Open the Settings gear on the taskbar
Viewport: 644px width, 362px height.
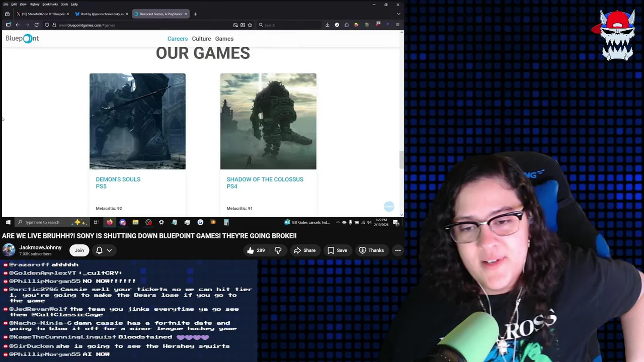(x=161, y=222)
